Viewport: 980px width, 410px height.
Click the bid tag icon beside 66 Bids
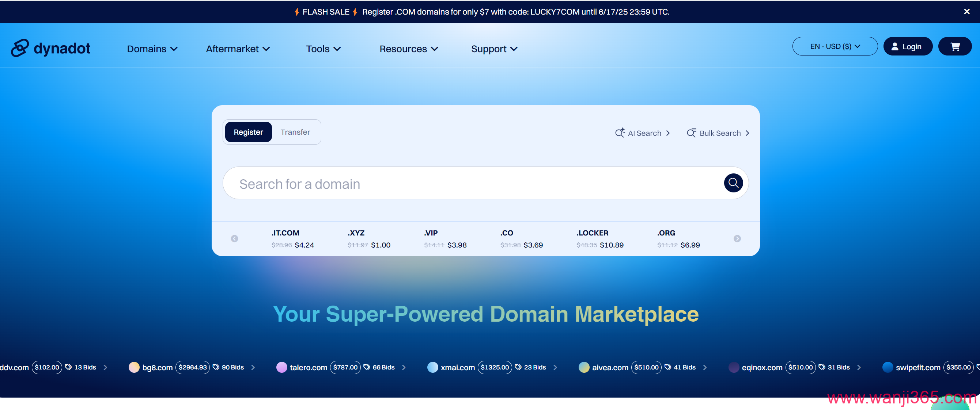[x=367, y=367]
